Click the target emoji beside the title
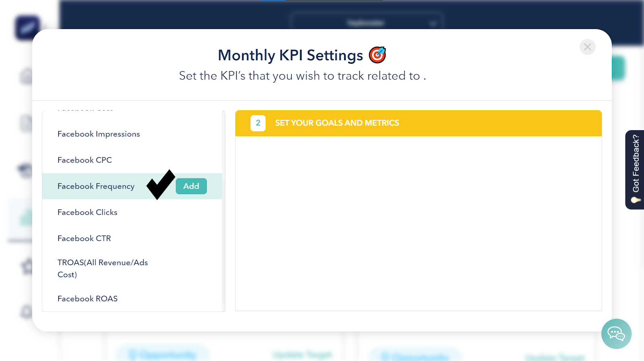The height and width of the screenshot is (361, 644). click(377, 55)
